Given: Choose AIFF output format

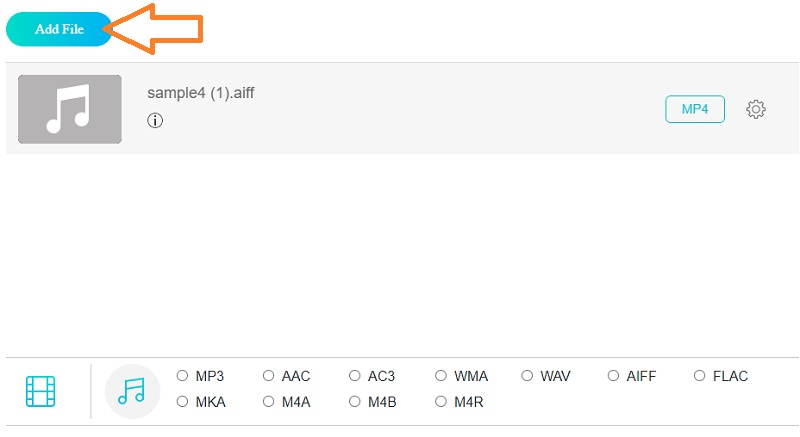Looking at the screenshot, I should 614,377.
